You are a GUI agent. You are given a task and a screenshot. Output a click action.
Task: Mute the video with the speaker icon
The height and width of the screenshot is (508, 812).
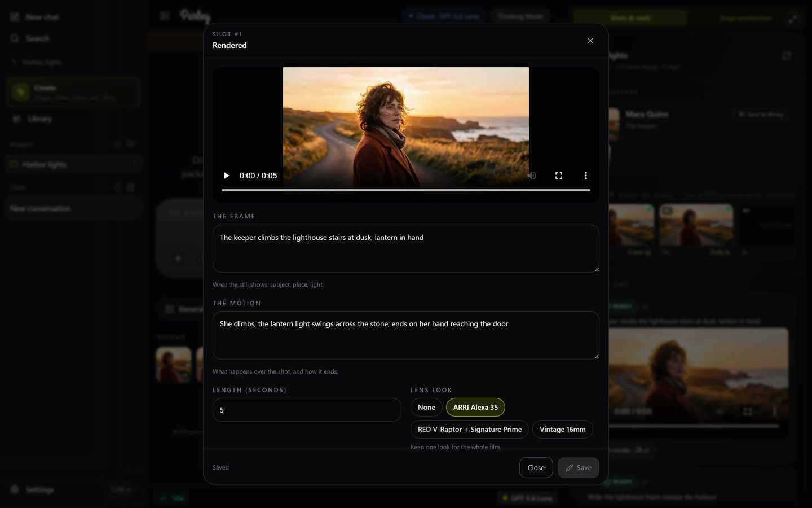(531, 176)
